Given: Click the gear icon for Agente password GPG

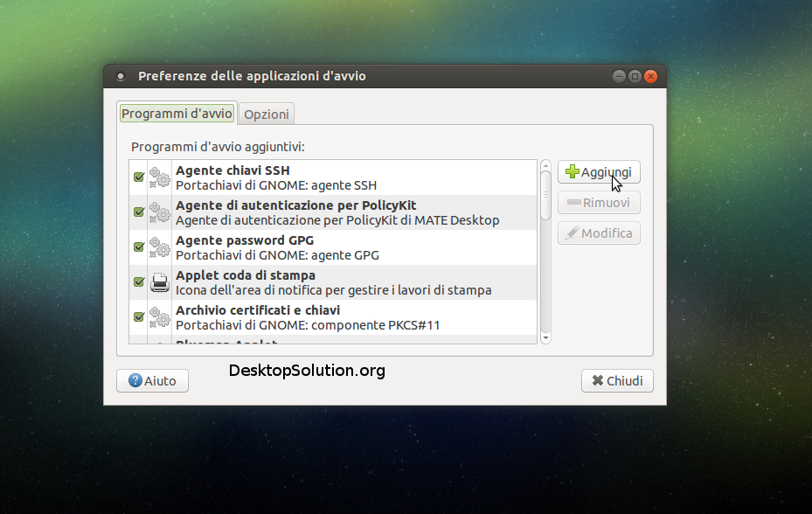Looking at the screenshot, I should click(x=159, y=247).
